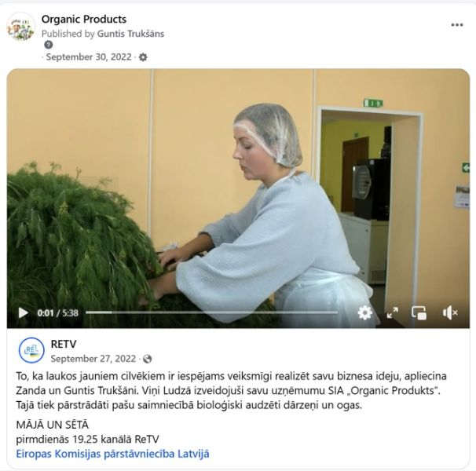476x471 pixels.
Task: Click the question mark help icon
Action: [x=49, y=45]
